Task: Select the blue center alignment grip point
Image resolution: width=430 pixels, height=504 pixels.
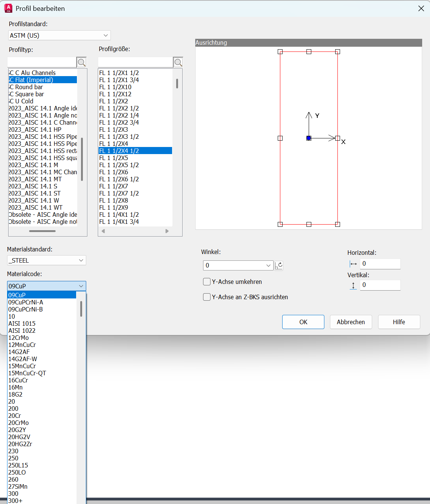Action: [309, 138]
